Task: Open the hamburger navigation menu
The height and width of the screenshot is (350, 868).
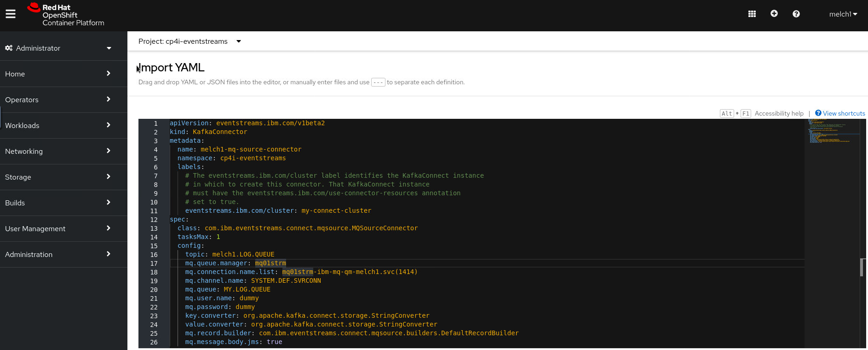Action: 10,14
